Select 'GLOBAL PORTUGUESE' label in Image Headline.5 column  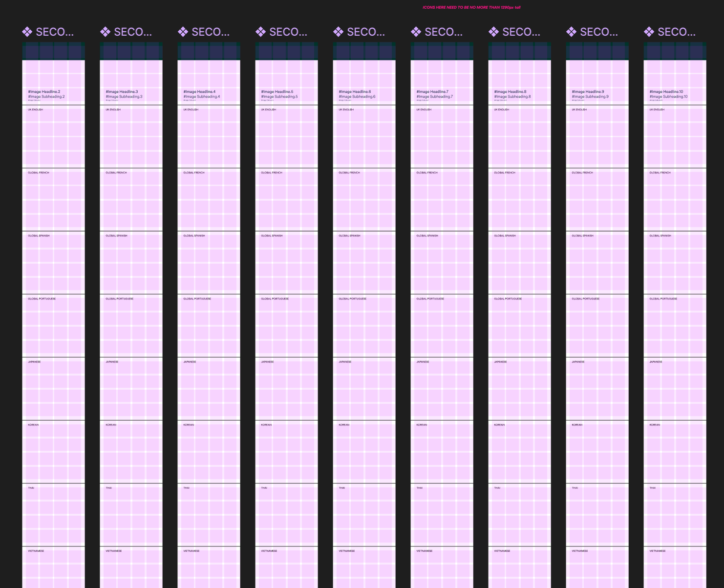275,298
